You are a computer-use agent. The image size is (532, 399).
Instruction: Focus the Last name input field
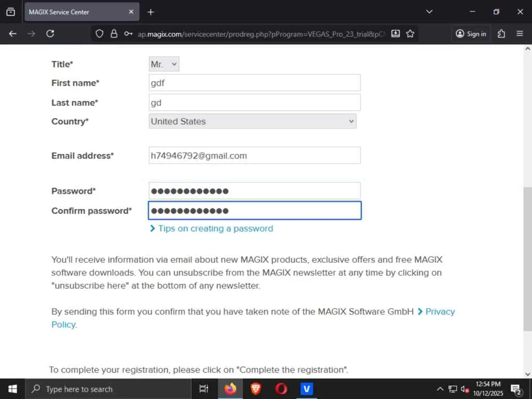255,102
